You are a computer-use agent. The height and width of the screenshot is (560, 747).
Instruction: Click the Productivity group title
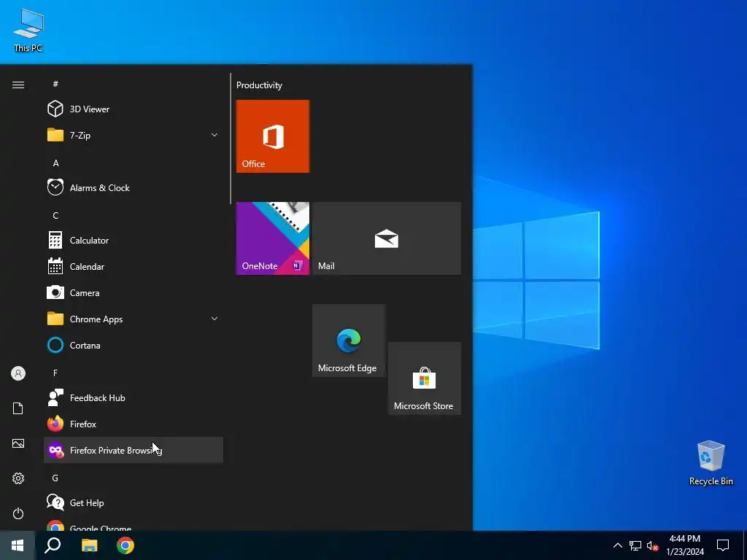259,85
